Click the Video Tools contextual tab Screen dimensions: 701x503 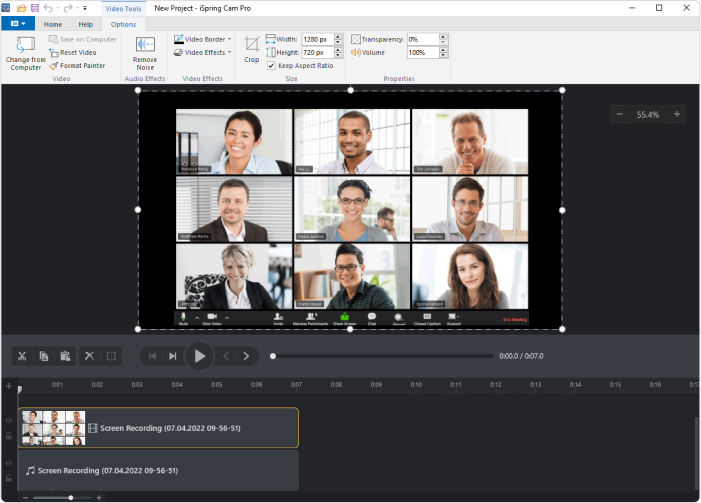[x=123, y=8]
